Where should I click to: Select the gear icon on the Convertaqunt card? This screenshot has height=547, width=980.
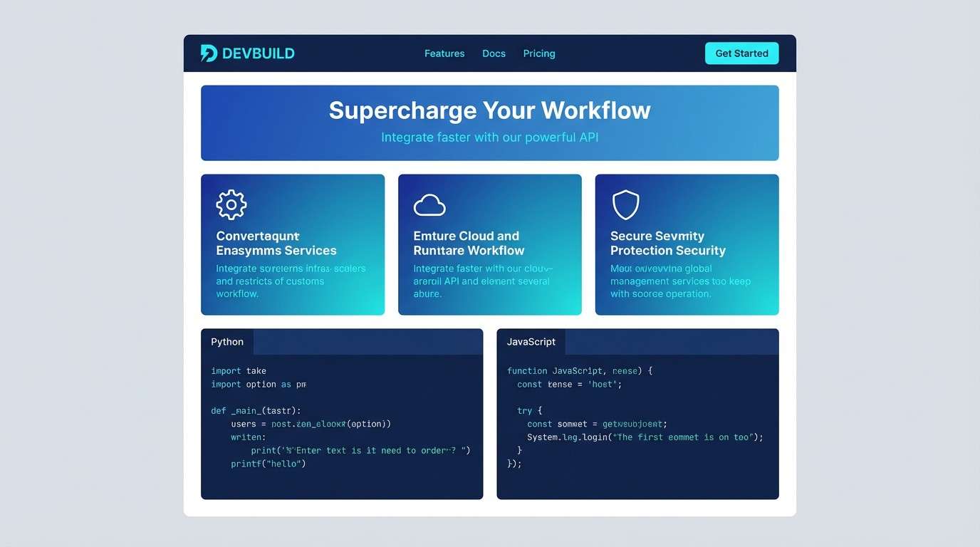[231, 204]
